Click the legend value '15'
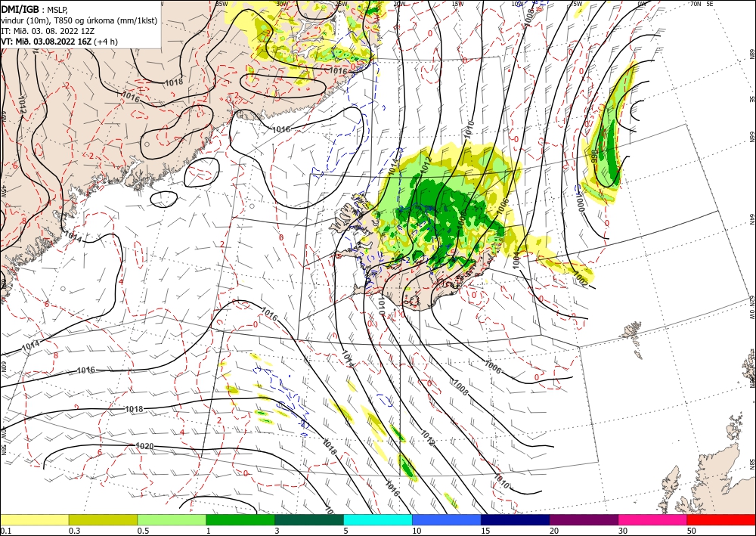This screenshot has height=536, width=756. (485, 531)
